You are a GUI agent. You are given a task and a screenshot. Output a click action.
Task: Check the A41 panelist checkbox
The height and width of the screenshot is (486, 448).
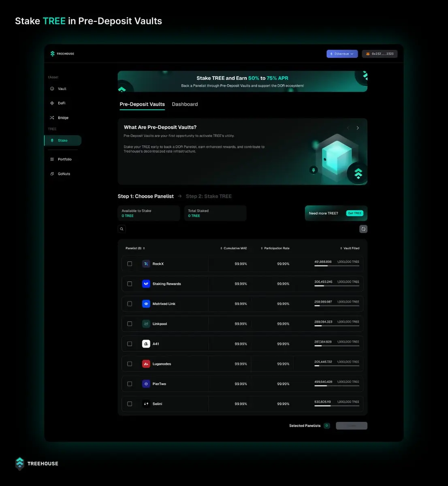[x=130, y=344]
